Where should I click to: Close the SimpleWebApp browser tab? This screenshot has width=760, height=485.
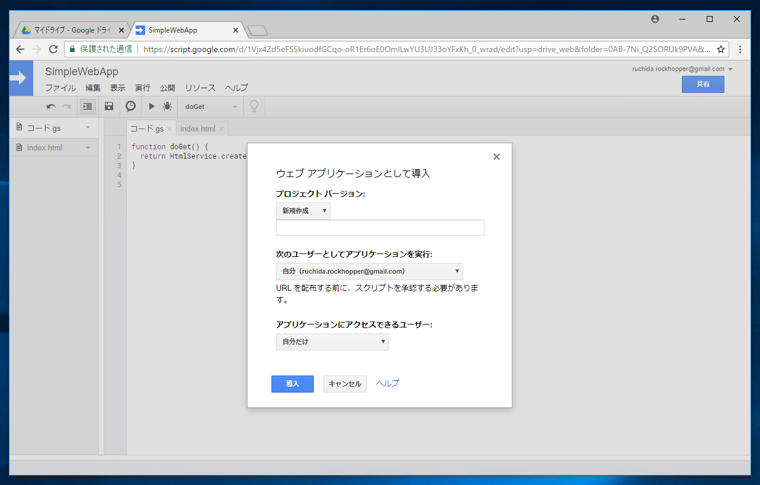[x=236, y=30]
